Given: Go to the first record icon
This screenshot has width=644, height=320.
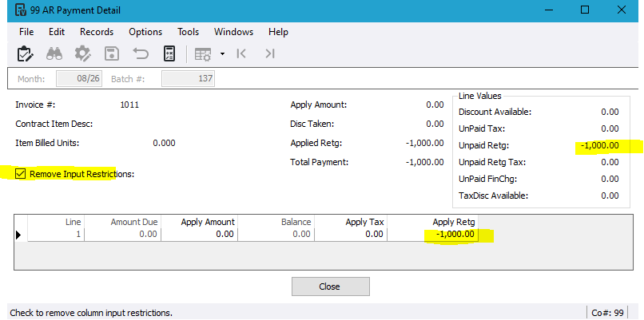Looking at the screenshot, I should click(241, 53).
